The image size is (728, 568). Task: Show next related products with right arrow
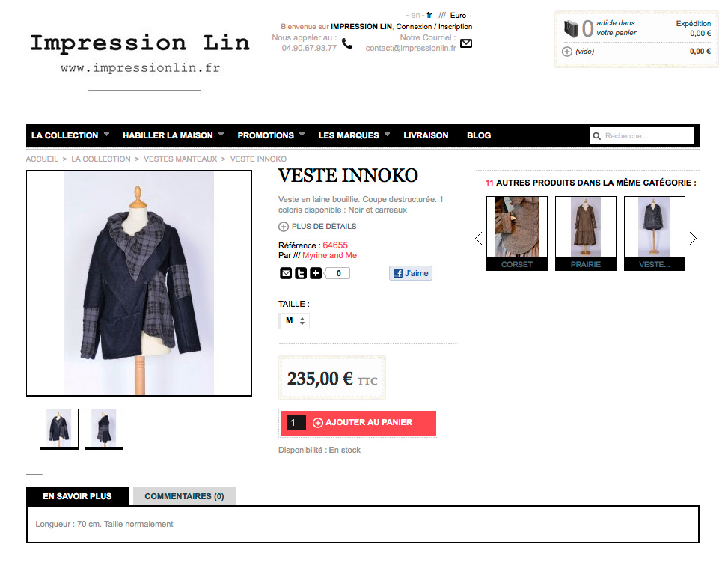point(693,238)
